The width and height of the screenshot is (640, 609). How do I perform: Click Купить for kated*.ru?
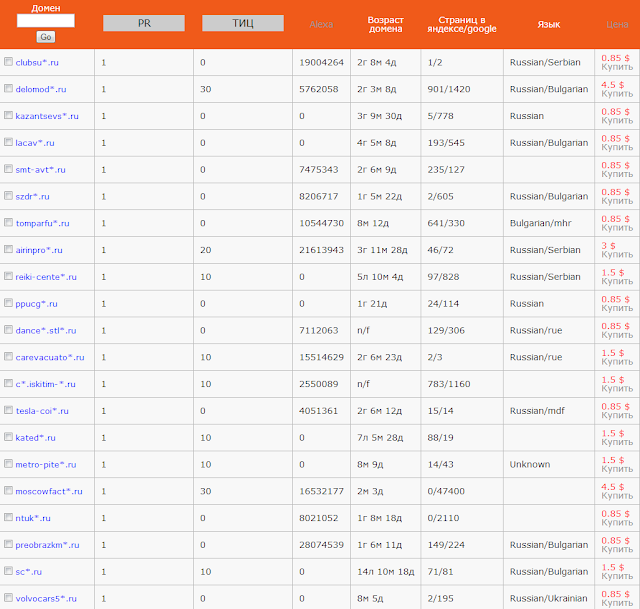tap(617, 442)
